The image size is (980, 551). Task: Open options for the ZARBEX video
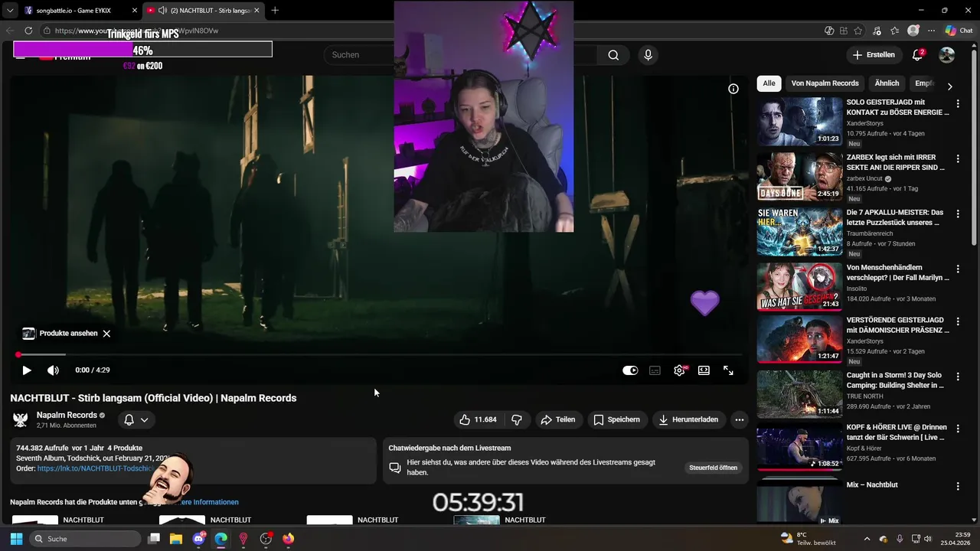tap(958, 158)
